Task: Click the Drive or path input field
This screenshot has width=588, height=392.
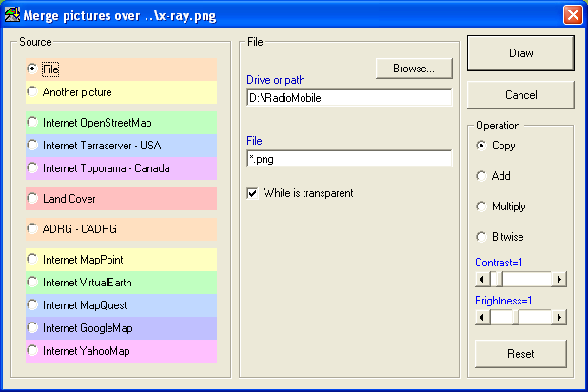Action: point(349,98)
